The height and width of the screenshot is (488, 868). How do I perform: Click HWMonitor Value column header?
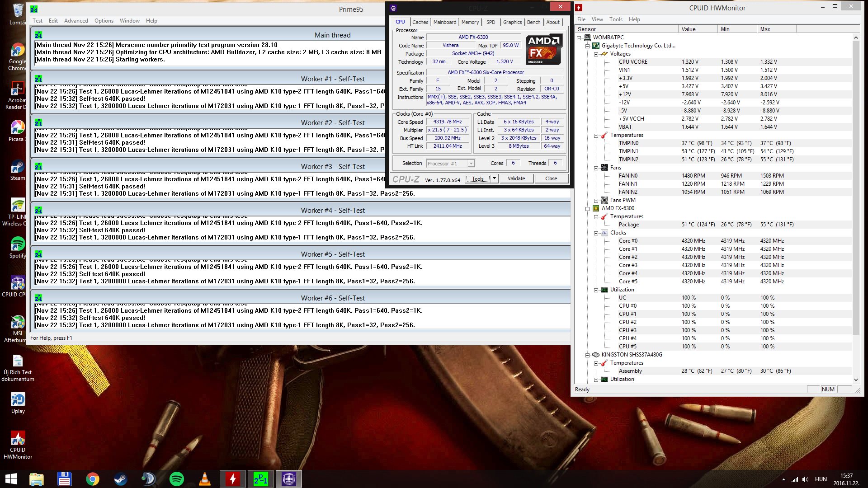698,29
